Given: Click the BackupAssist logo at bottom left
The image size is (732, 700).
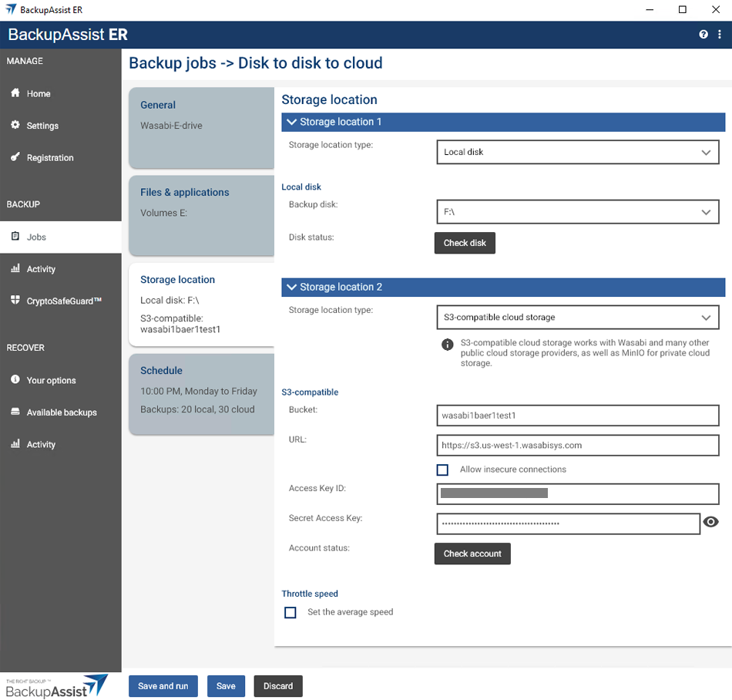Looking at the screenshot, I should point(56,686).
